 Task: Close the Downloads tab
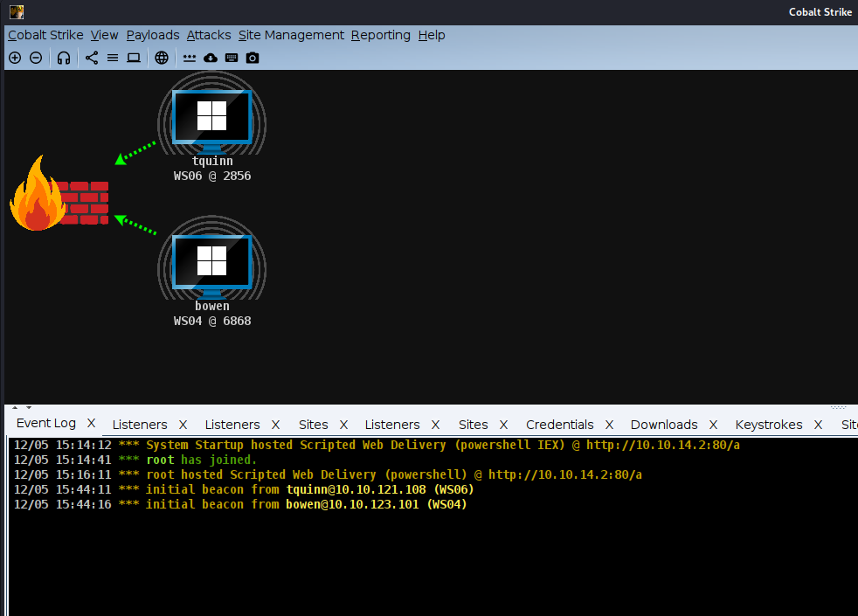coord(713,425)
